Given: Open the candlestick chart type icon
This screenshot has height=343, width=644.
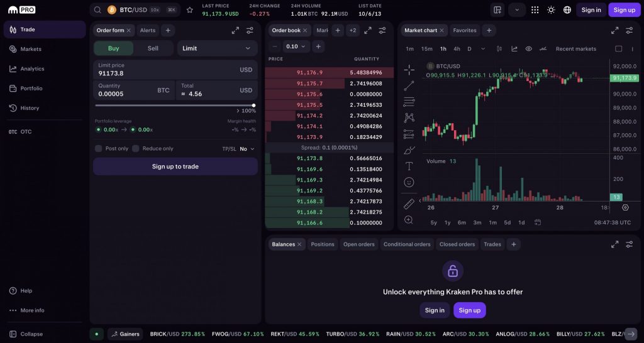Looking at the screenshot, I should pos(499,49).
